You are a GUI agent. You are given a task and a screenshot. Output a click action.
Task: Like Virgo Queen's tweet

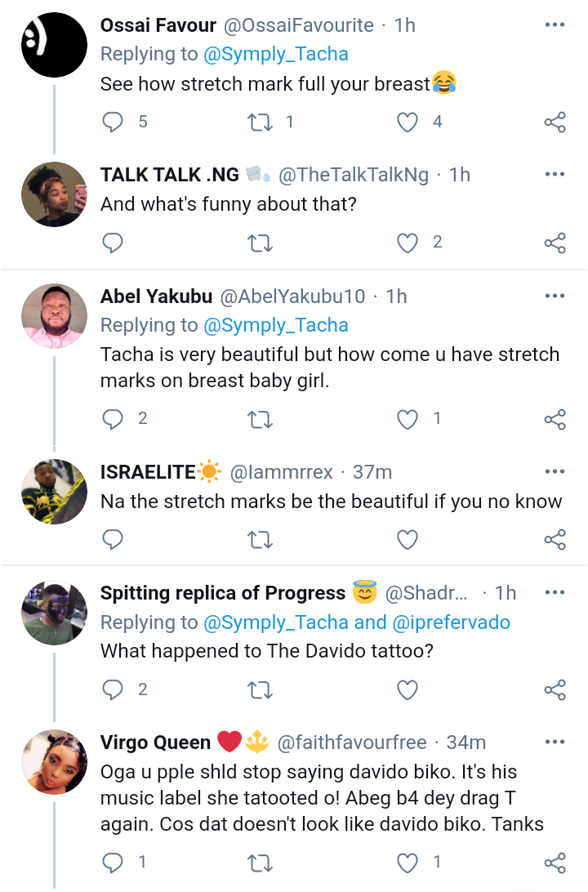(408, 863)
